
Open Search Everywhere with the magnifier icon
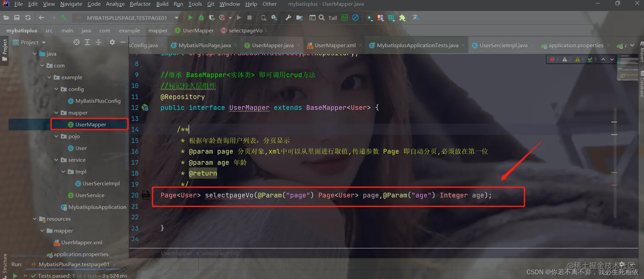(322, 17)
